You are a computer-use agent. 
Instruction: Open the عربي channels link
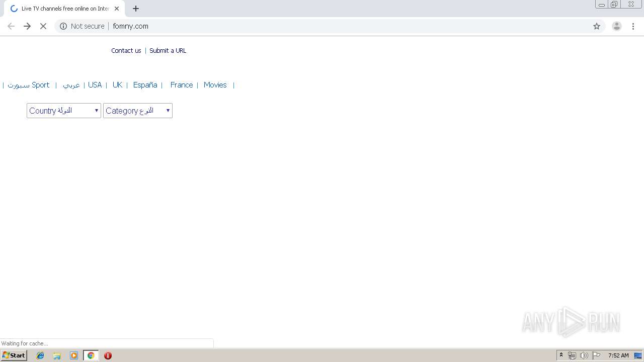[71, 85]
